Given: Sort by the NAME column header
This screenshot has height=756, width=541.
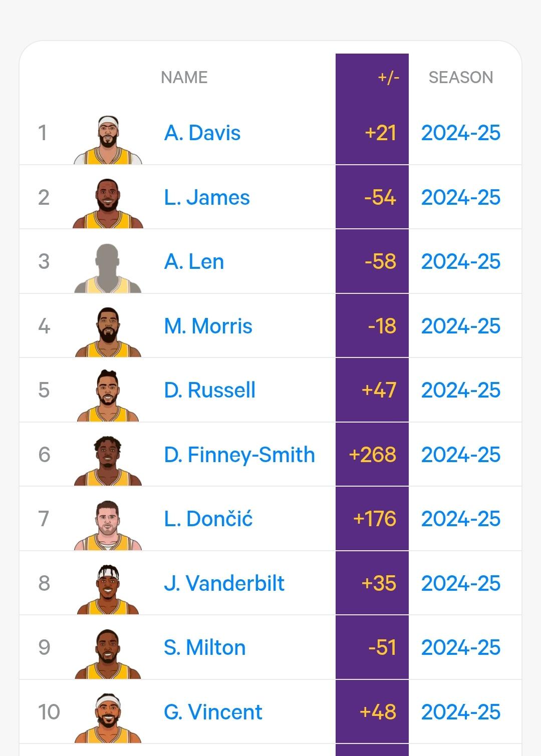Looking at the screenshot, I should (184, 78).
